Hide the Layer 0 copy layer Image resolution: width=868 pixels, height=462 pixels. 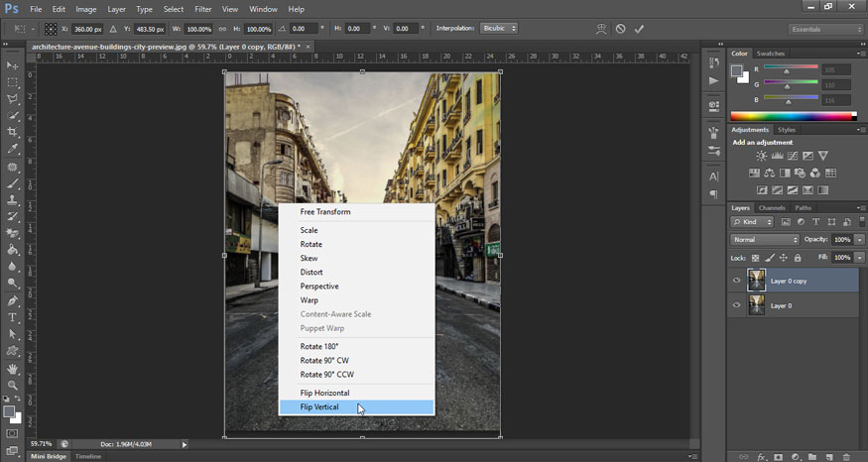[737, 281]
